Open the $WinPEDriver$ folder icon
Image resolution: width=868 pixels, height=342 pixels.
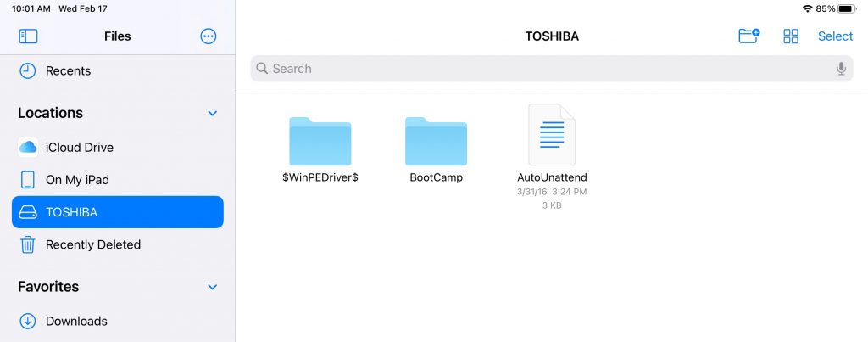click(320, 141)
